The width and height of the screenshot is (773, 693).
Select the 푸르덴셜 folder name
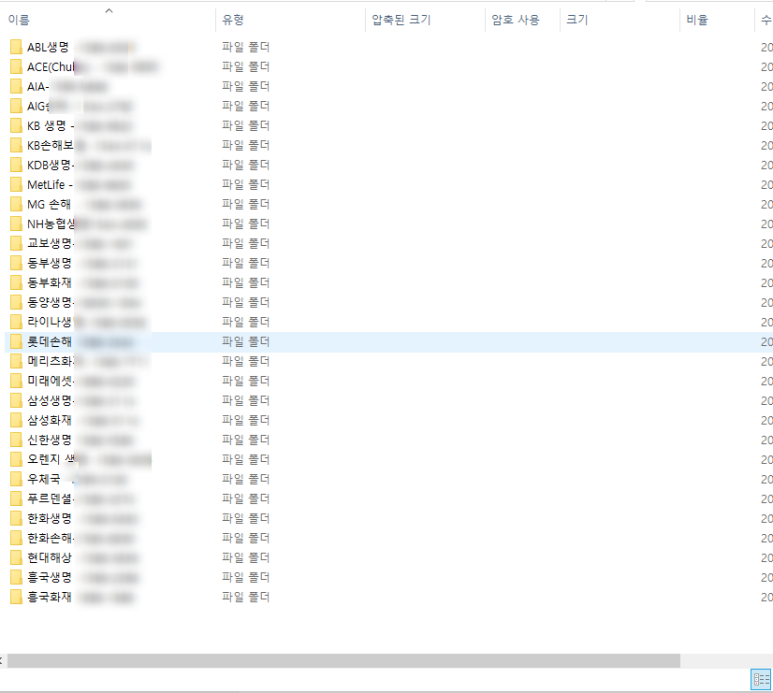[x=49, y=499]
